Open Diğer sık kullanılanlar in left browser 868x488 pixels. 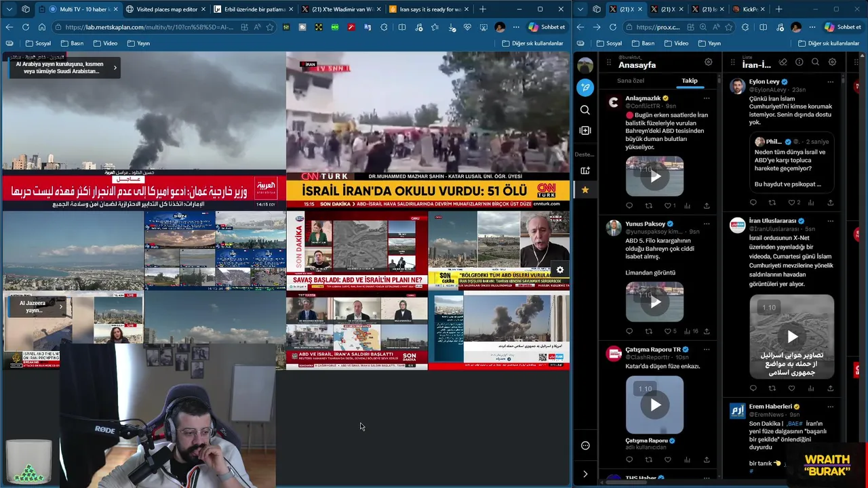(532, 43)
